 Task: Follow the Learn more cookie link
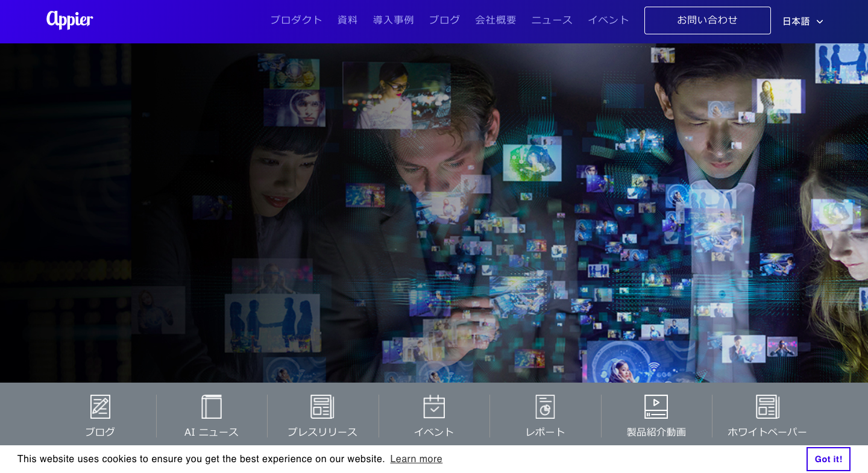[416, 459]
